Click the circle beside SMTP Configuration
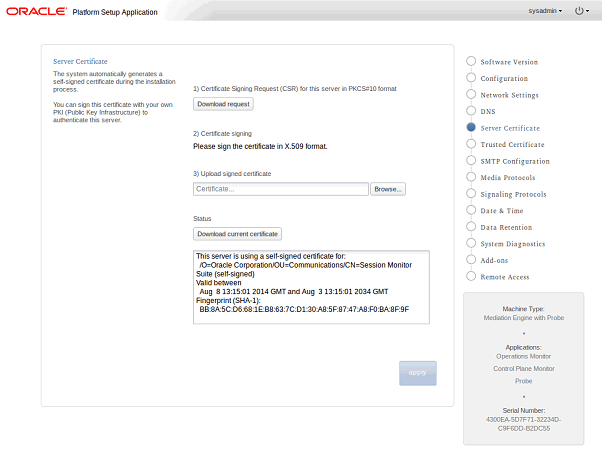Screen dimensions: 603x454 (471, 160)
